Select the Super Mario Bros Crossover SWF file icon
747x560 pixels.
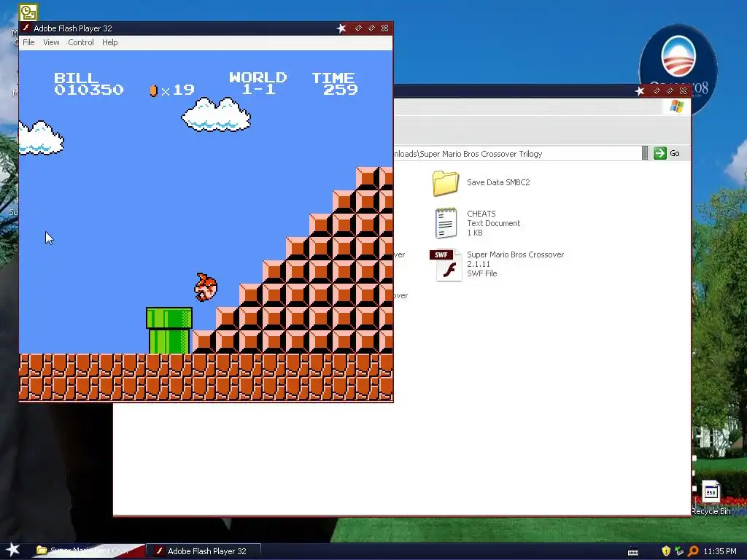coord(446,265)
